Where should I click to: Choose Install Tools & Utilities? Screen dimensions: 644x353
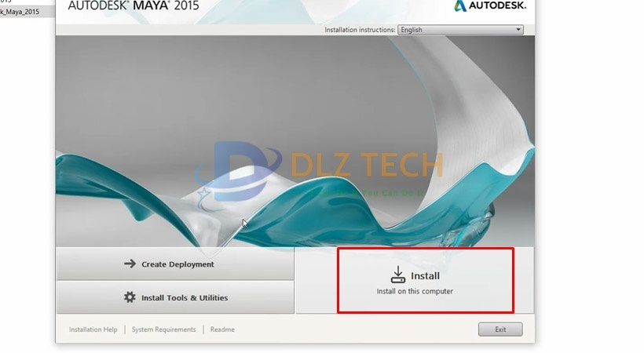point(175,297)
